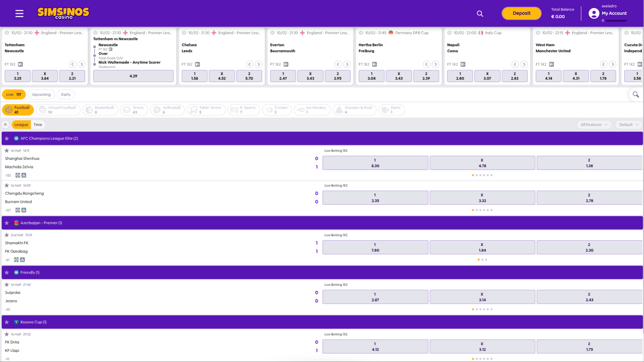Click the header search magnifier icon
The image size is (644, 362).
(x=480, y=13)
